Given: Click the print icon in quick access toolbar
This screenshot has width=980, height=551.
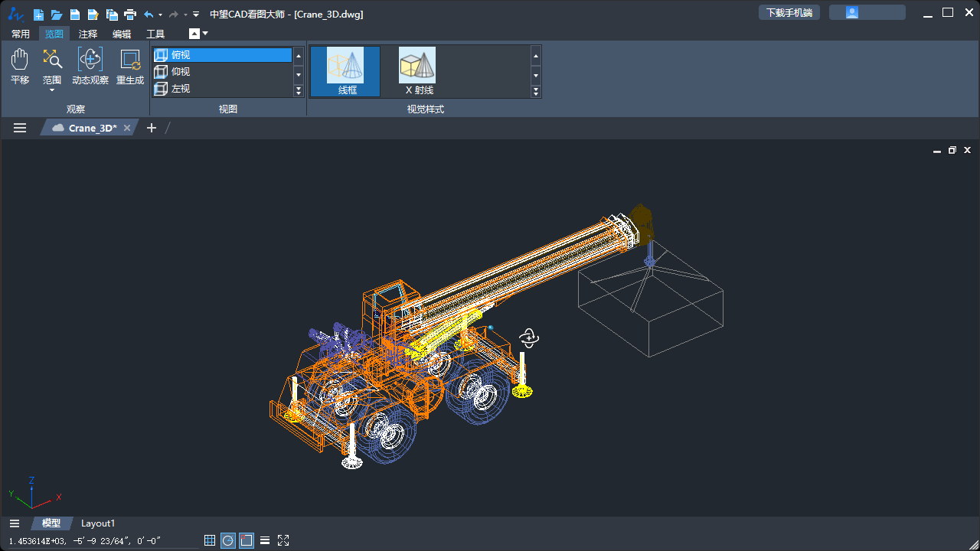Looking at the screenshot, I should pos(130,15).
